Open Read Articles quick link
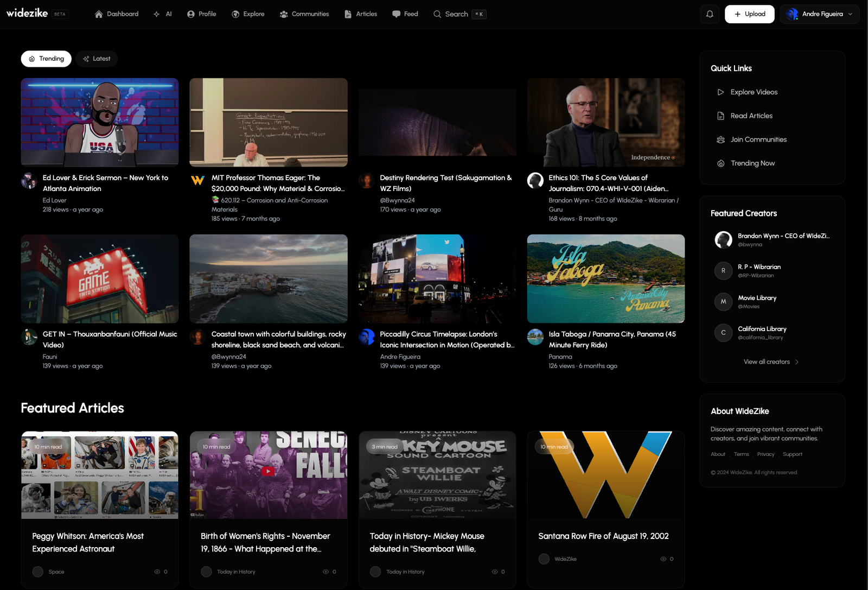Screen dimensions: 868x590 click(x=751, y=116)
